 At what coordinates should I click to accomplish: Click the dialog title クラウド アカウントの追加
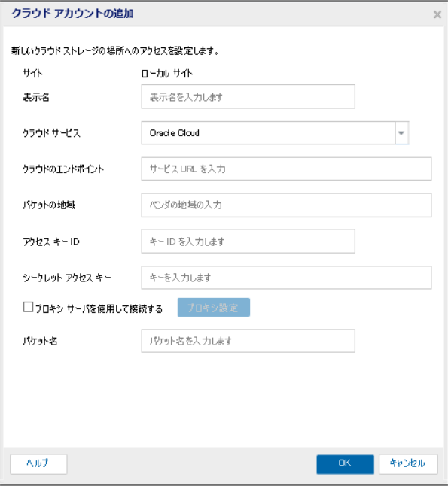pos(72,14)
